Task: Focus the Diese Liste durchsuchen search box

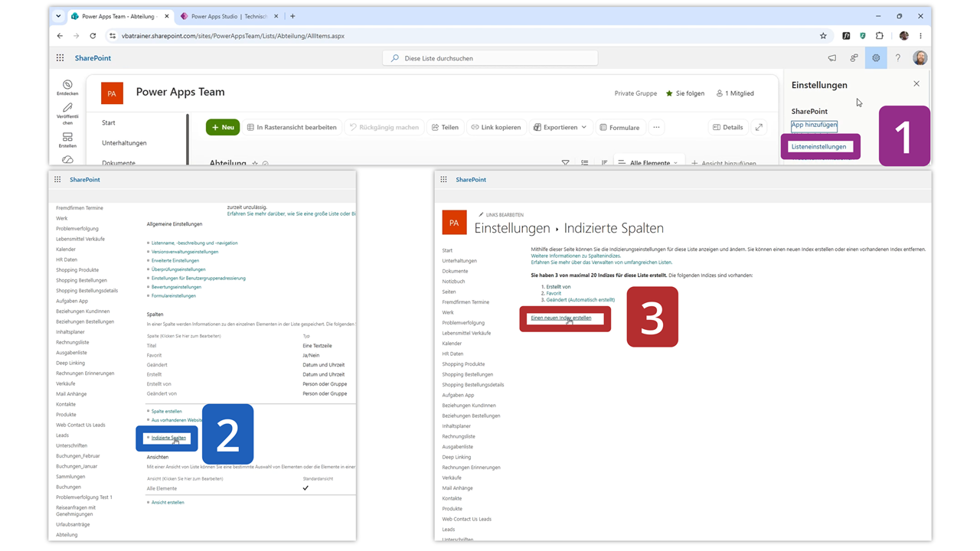Action: tap(490, 58)
